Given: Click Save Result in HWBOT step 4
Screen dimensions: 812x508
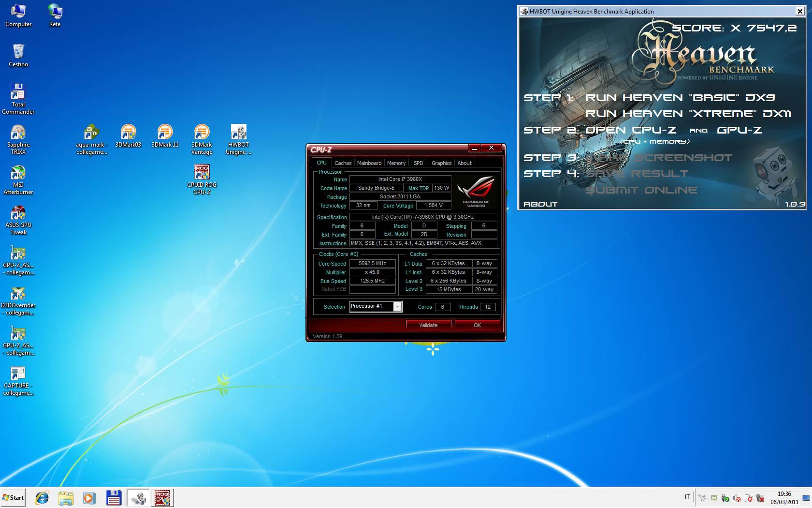Looking at the screenshot, I should point(637,174).
